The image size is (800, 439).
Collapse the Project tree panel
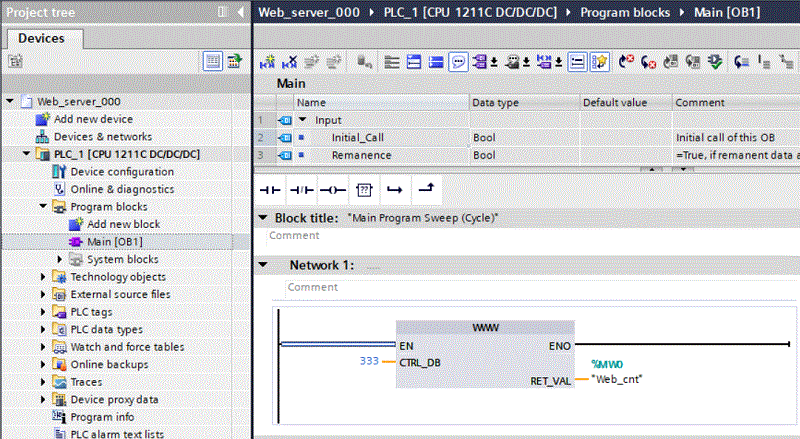point(242,11)
